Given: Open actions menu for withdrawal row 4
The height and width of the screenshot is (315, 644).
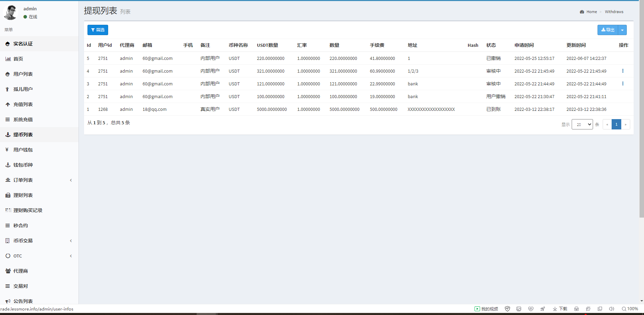Looking at the screenshot, I should pyautogui.click(x=623, y=71).
